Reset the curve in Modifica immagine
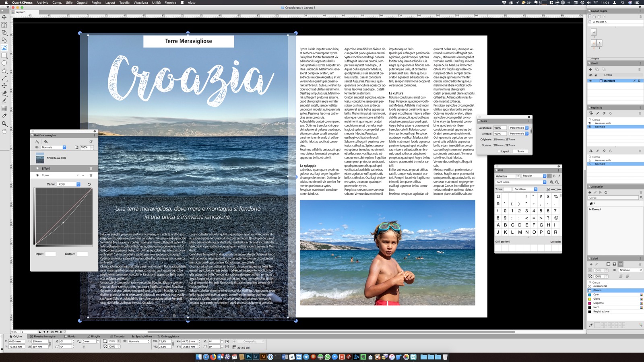 point(89,184)
